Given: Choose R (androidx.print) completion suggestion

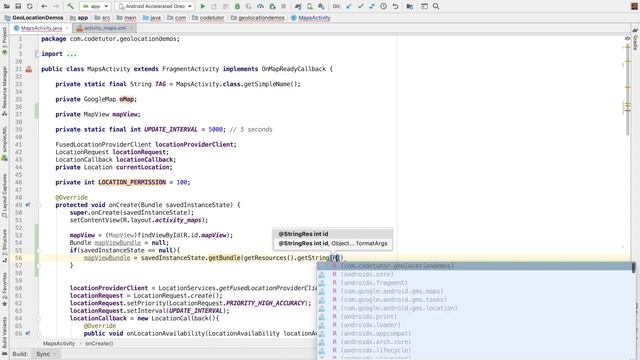Looking at the screenshot, I should pyautogui.click(x=475, y=316).
